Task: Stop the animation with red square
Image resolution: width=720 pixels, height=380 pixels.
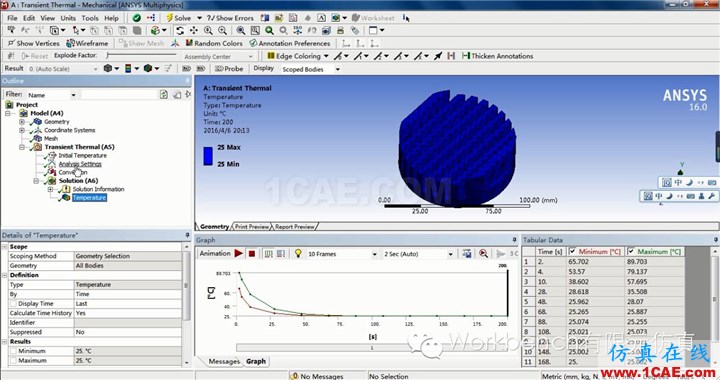Action: 252,253
